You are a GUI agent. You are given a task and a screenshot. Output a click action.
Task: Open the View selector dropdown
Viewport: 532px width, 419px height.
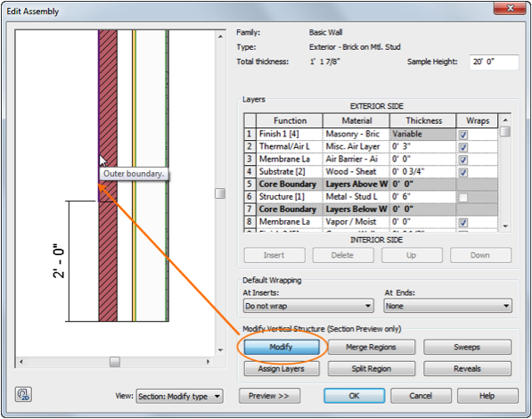click(179, 396)
